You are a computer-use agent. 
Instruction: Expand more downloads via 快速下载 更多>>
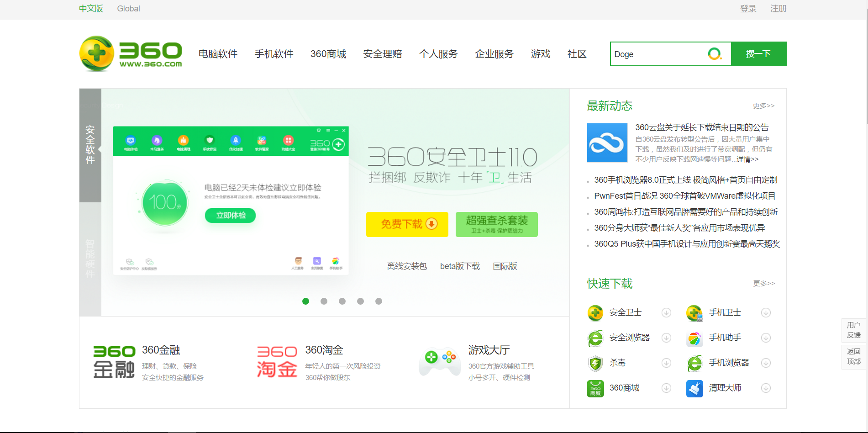tap(764, 284)
